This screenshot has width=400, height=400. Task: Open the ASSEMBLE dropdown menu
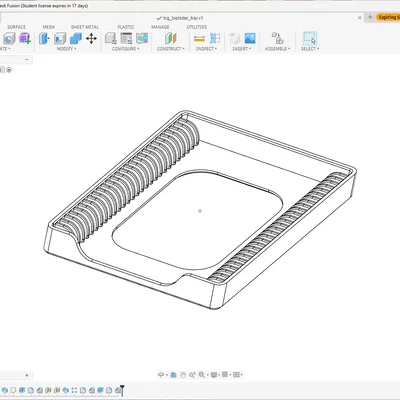278,49
